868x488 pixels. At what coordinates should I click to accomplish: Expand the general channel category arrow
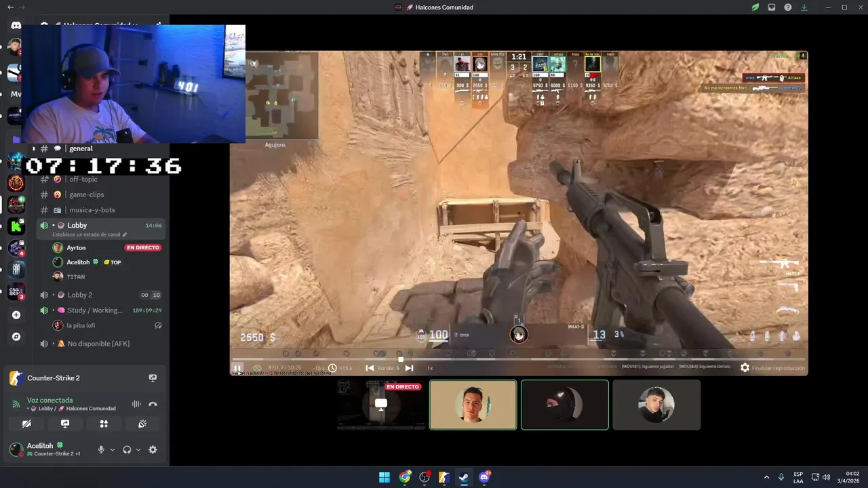coord(33,148)
